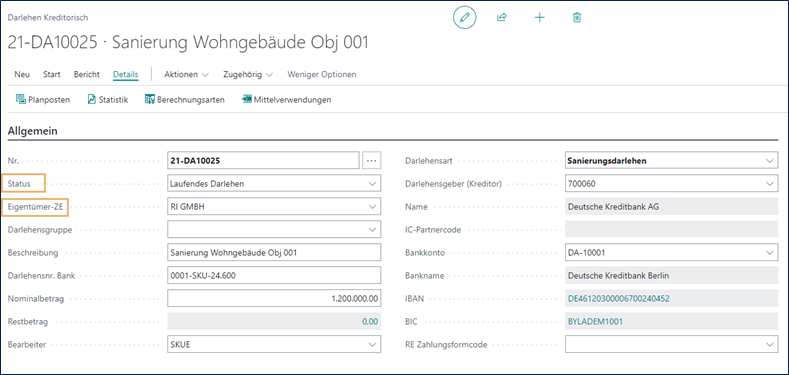Open the Zugehörig menu
The width and height of the screenshot is (789, 375).
coord(248,74)
